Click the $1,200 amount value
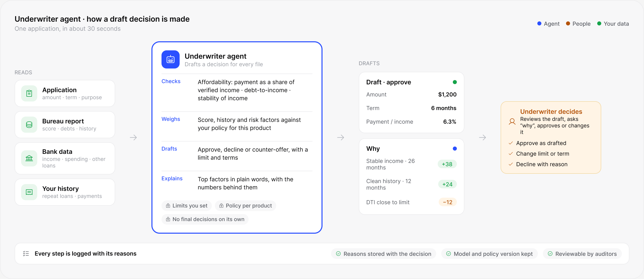 point(447,95)
